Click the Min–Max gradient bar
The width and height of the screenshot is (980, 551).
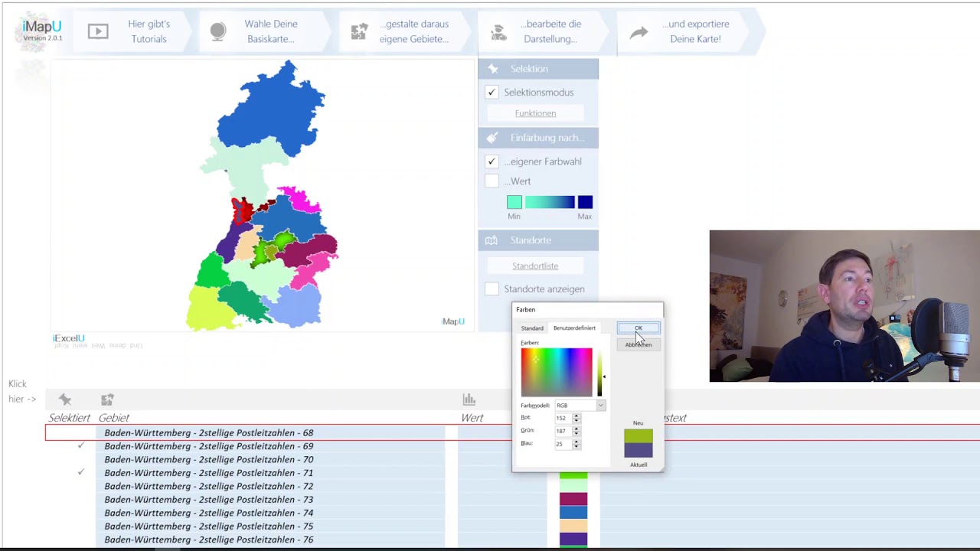click(x=550, y=202)
